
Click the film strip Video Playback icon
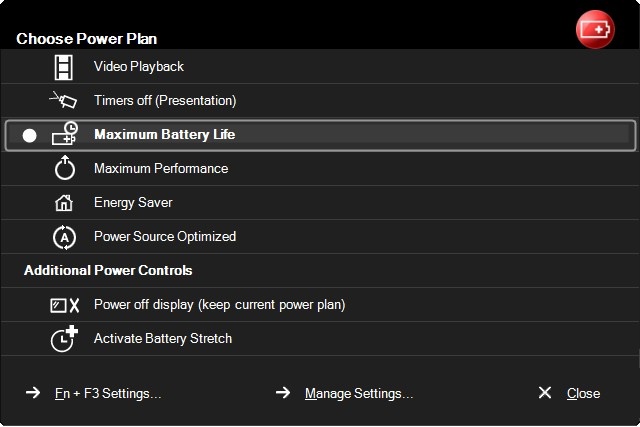64,67
